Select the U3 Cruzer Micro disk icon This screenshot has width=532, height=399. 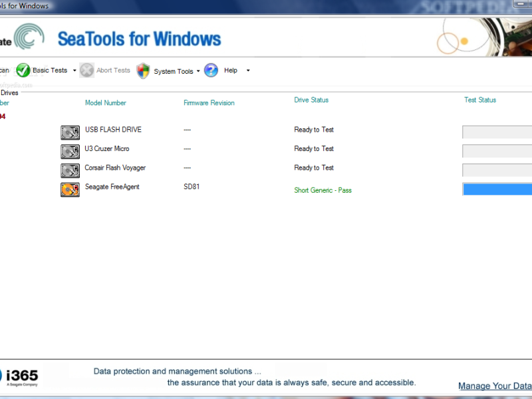(x=70, y=152)
